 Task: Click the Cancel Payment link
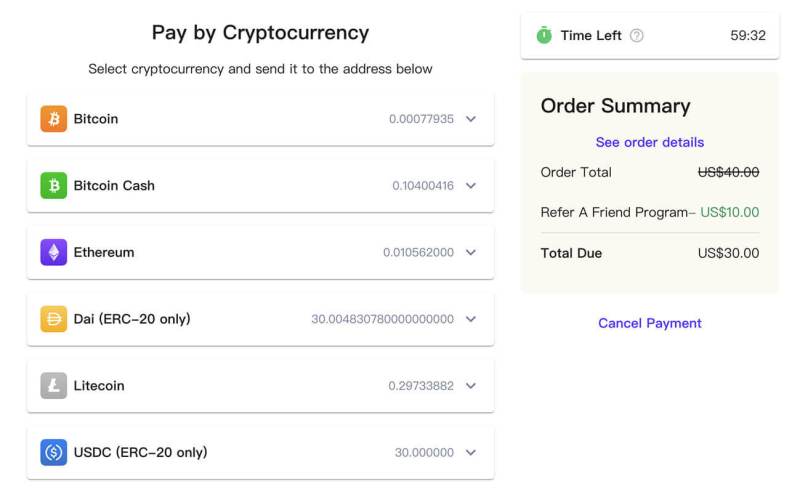click(650, 323)
